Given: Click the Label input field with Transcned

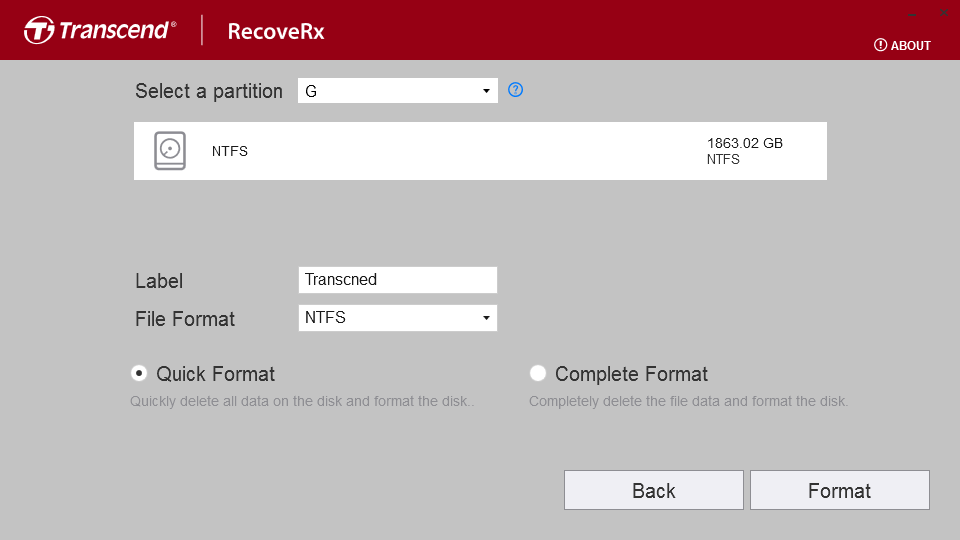Looking at the screenshot, I should [397, 280].
